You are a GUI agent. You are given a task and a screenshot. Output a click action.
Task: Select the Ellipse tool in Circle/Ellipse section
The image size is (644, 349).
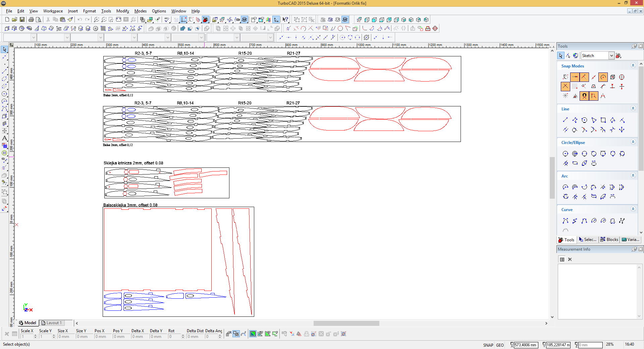tap(575, 163)
